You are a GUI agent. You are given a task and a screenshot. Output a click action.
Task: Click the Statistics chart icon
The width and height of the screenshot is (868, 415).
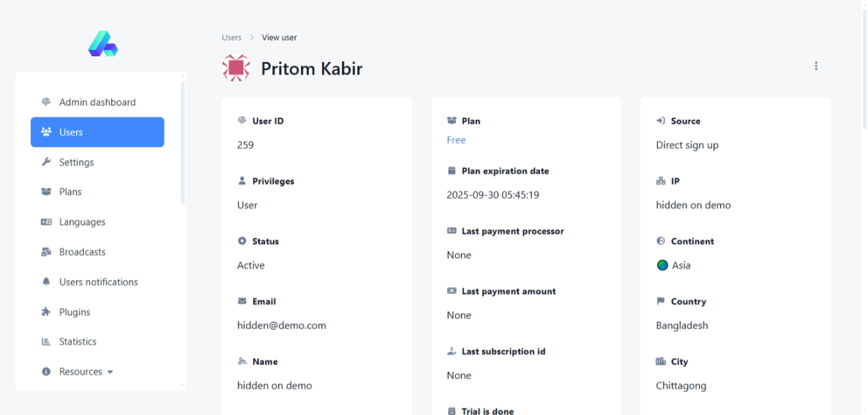tap(46, 342)
